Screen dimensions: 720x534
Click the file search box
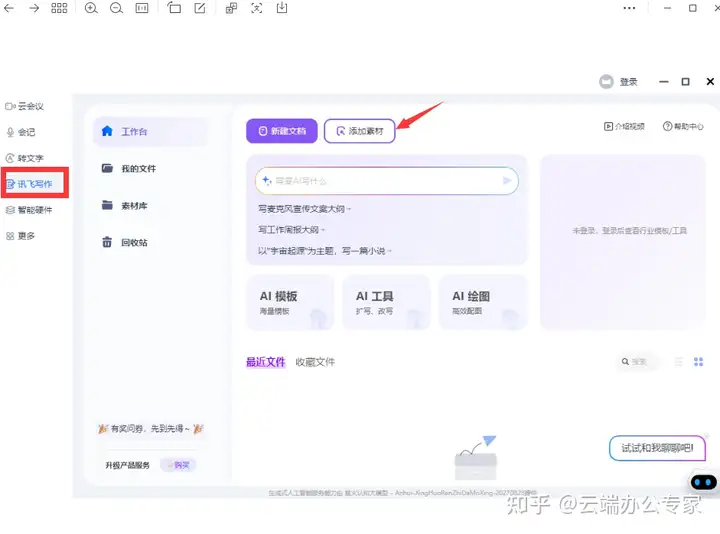(639, 362)
